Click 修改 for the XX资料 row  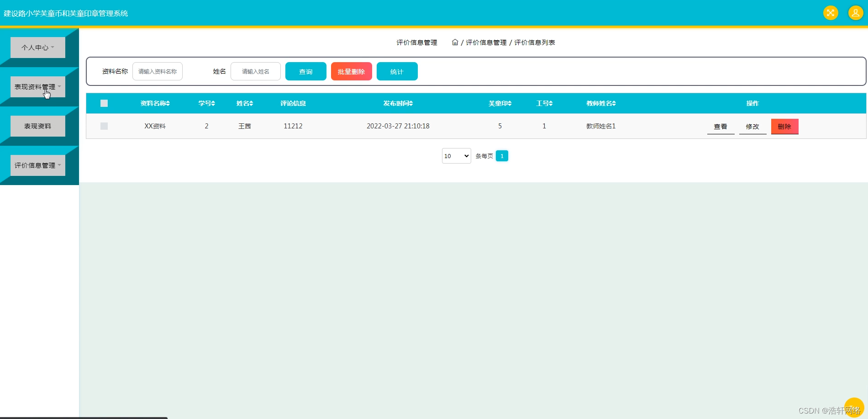click(x=752, y=127)
